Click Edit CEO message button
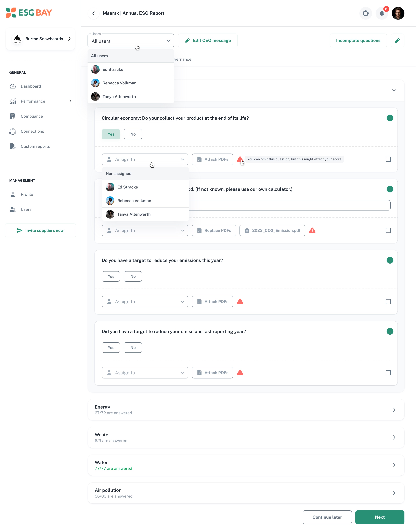Screen dimensions: 416x532 pyautogui.click(x=208, y=40)
